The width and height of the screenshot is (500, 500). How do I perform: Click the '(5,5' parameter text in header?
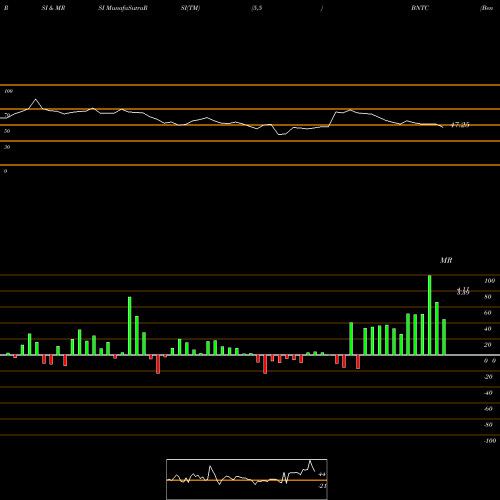coord(257,8)
